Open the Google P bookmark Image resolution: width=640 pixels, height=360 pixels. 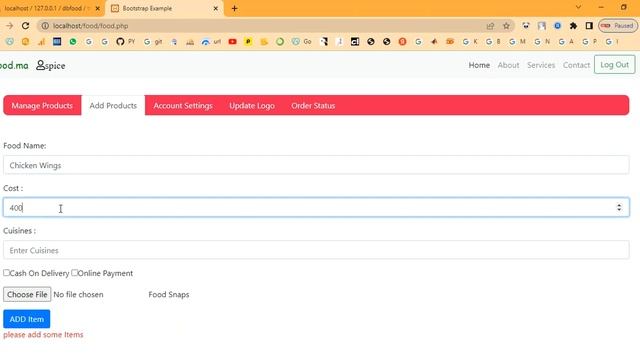(x=590, y=42)
